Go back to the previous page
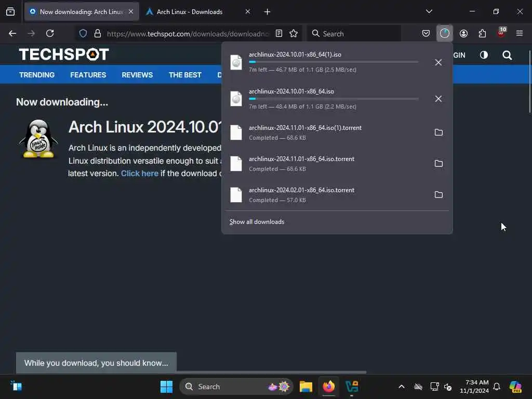532x399 pixels. pyautogui.click(x=12, y=34)
